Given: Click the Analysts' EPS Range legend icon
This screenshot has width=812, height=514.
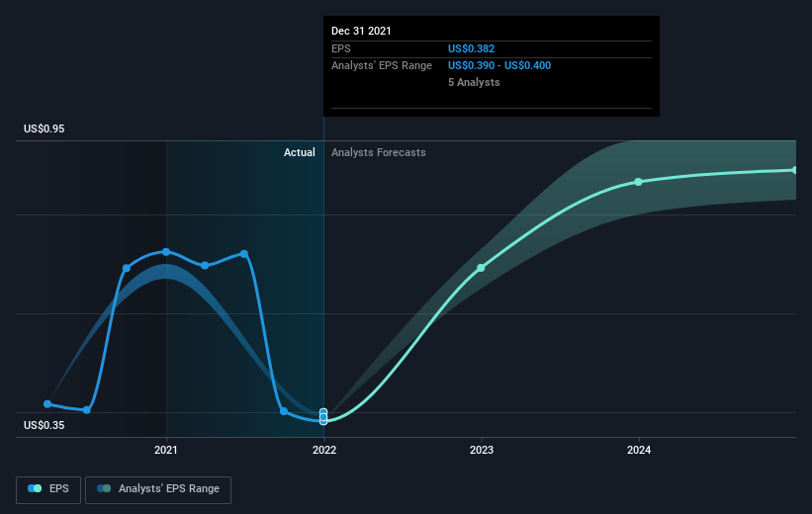Looking at the screenshot, I should point(104,488).
